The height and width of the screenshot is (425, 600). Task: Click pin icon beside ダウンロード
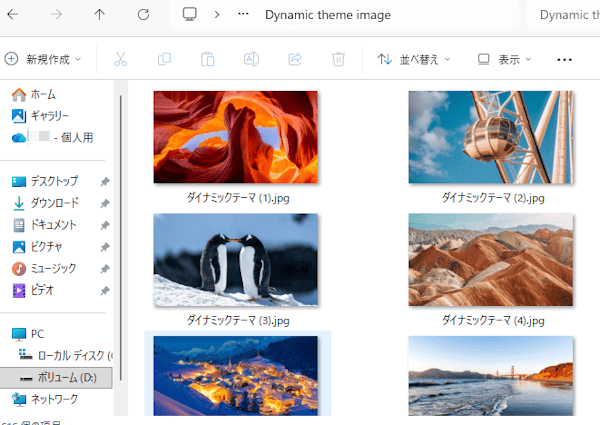(105, 204)
